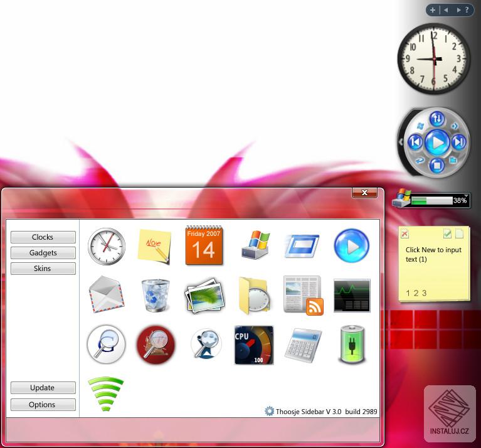Open the Skins category
This screenshot has width=481, height=448.
tap(43, 268)
